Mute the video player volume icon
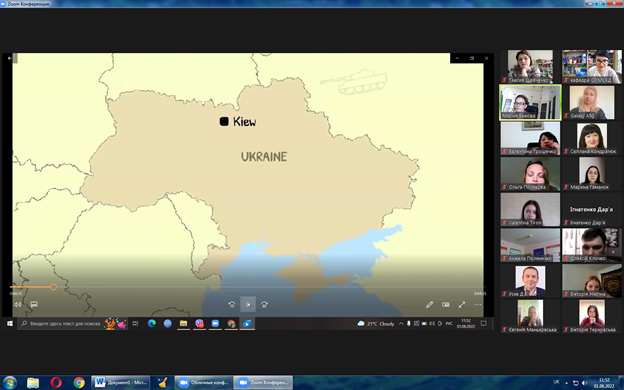This screenshot has width=624, height=390. (x=18, y=304)
